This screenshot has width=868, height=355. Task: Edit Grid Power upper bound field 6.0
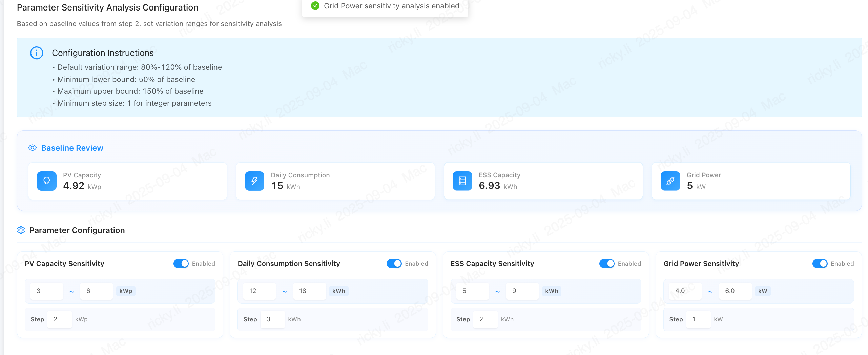pyautogui.click(x=736, y=291)
